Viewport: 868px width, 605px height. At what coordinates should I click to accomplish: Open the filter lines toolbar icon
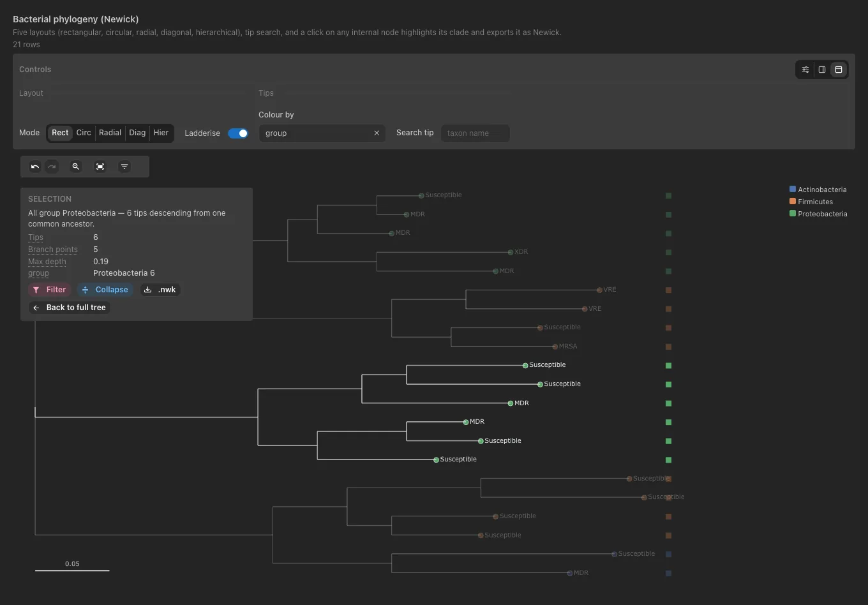(124, 167)
